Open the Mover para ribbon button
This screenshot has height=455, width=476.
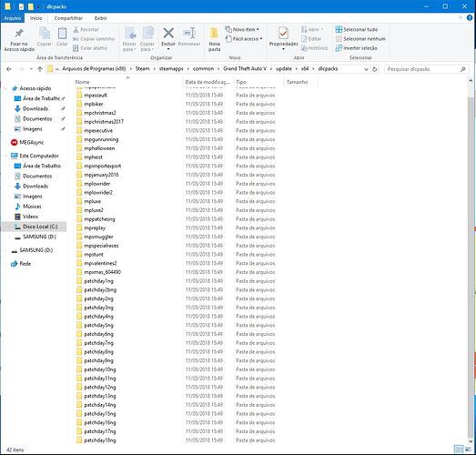point(129,39)
